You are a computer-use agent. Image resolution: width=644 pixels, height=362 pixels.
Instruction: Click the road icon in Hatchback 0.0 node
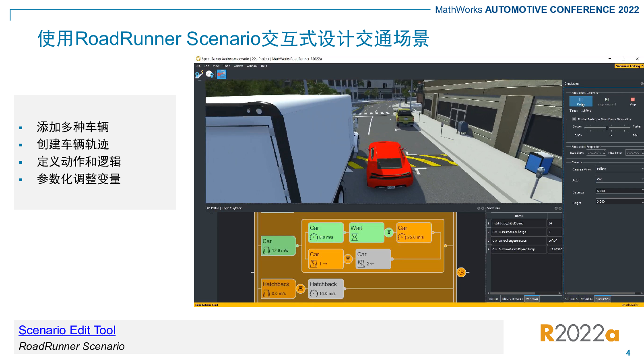click(x=266, y=294)
